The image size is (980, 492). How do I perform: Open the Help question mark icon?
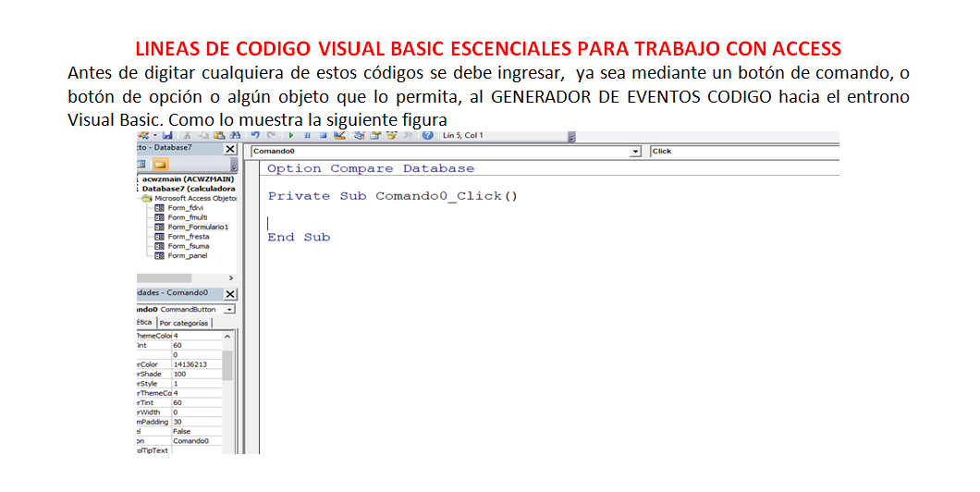coord(427,135)
